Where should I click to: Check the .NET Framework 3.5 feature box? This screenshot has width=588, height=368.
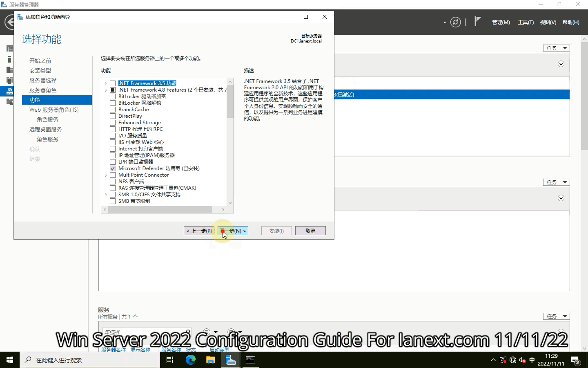click(x=113, y=83)
